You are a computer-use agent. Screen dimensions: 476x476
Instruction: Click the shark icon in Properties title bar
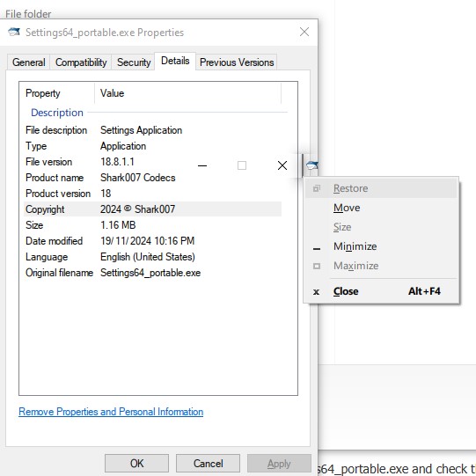[x=14, y=32]
